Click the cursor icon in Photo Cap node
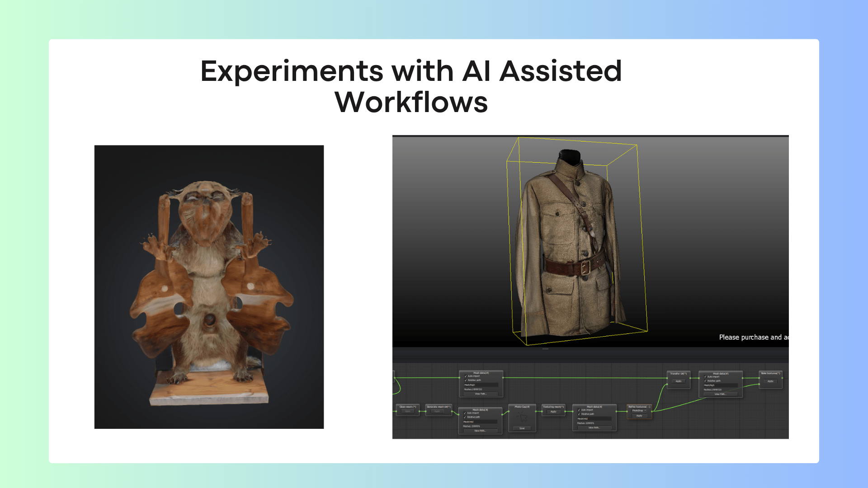 click(x=523, y=418)
